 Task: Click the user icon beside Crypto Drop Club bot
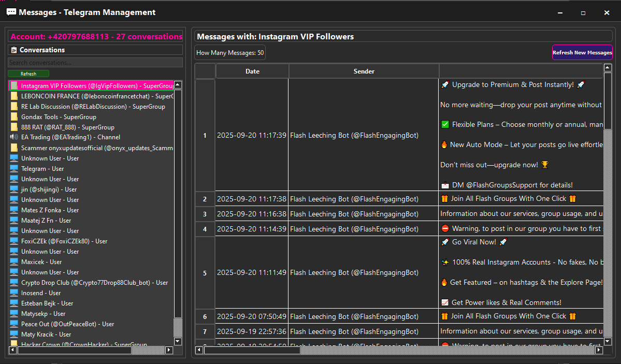pos(15,282)
